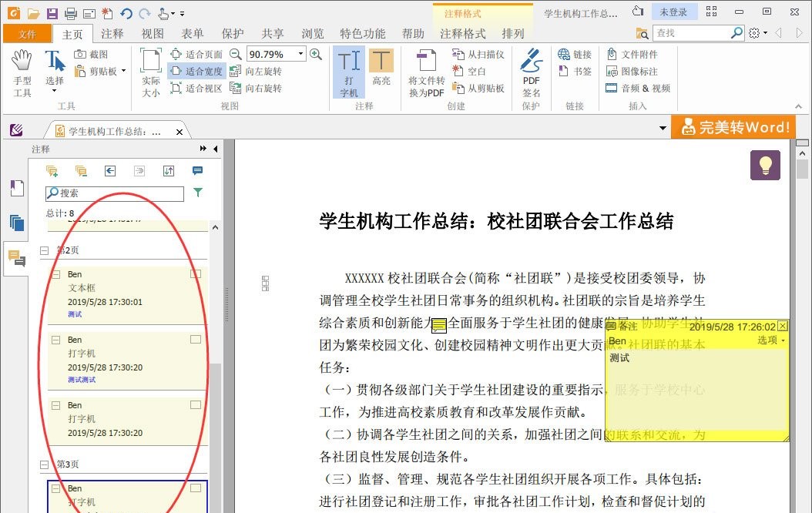
Task: Select the Highlight (高亮) tool
Action: point(381,69)
